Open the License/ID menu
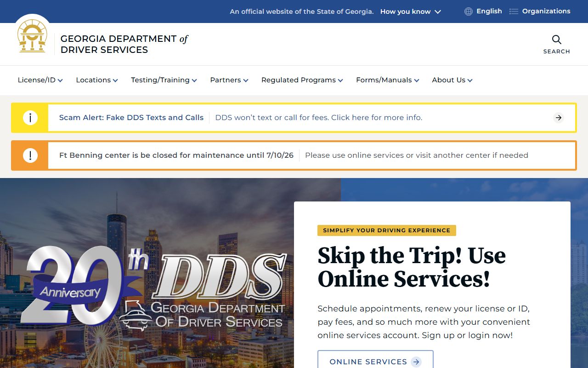The image size is (588, 368). 40,80
